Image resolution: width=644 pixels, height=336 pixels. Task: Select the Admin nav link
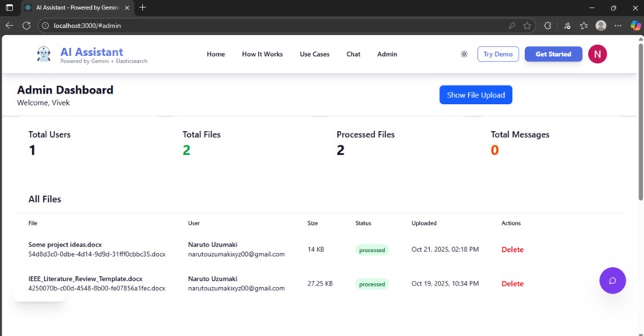click(x=388, y=54)
